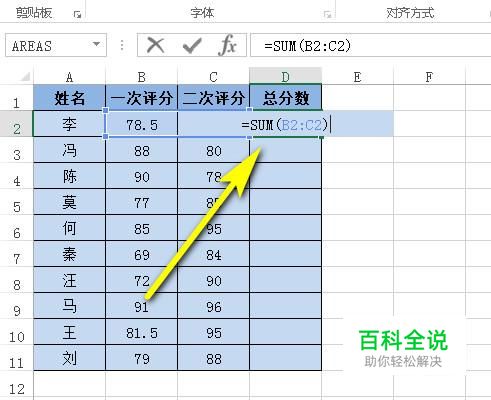The image size is (491, 400).
Task: Click the first score 72 in 汪's row
Action: 142,280
